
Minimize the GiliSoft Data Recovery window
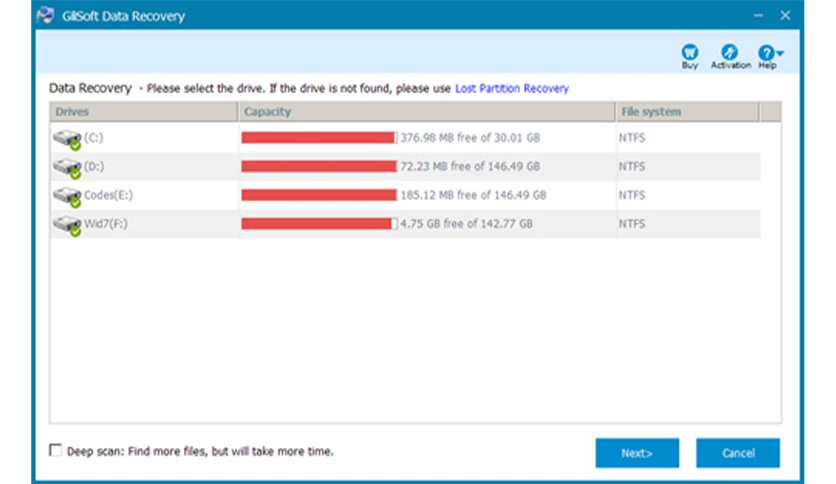(x=758, y=15)
